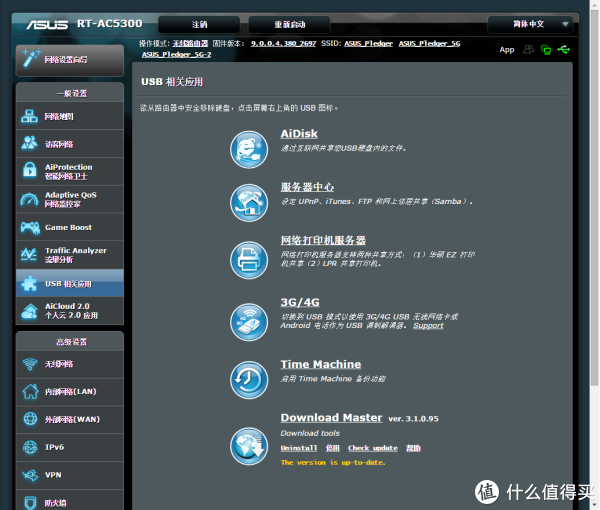Click the IPv6 globe icon

30,447
